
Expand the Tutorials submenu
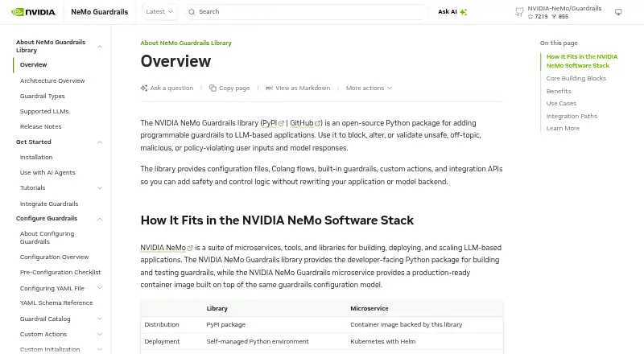(99, 188)
